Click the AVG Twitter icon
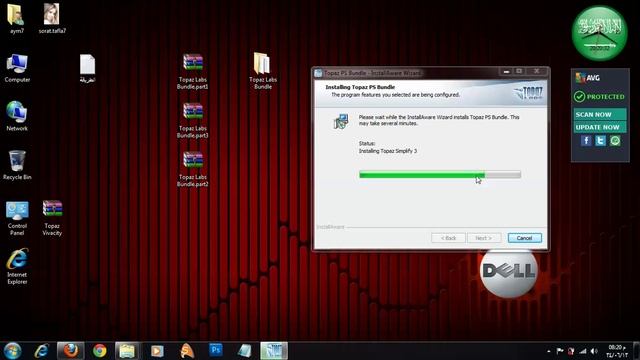The height and width of the screenshot is (360, 640). pyautogui.click(x=600, y=141)
